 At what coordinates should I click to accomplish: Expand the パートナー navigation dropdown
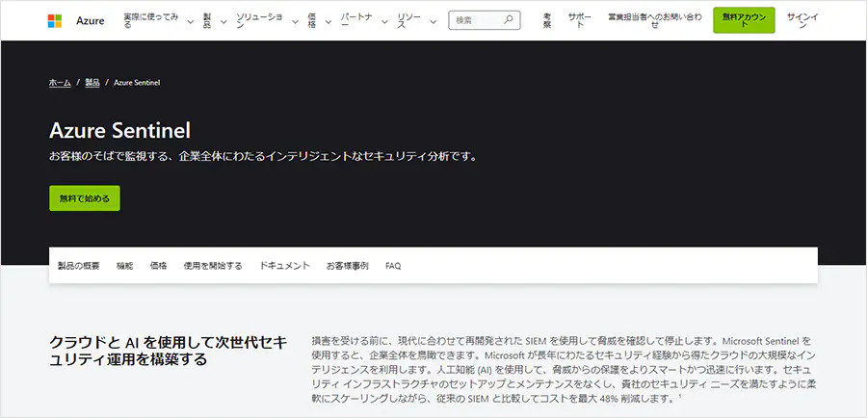click(x=364, y=21)
